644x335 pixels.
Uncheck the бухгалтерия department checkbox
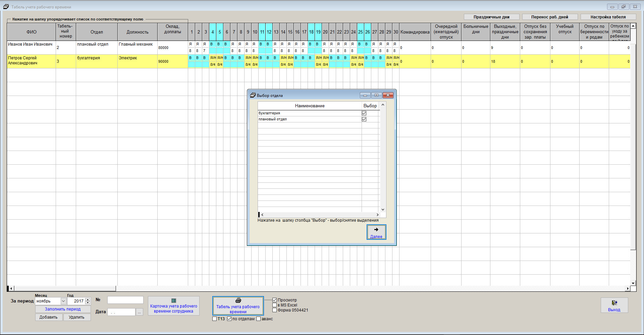[364, 113]
